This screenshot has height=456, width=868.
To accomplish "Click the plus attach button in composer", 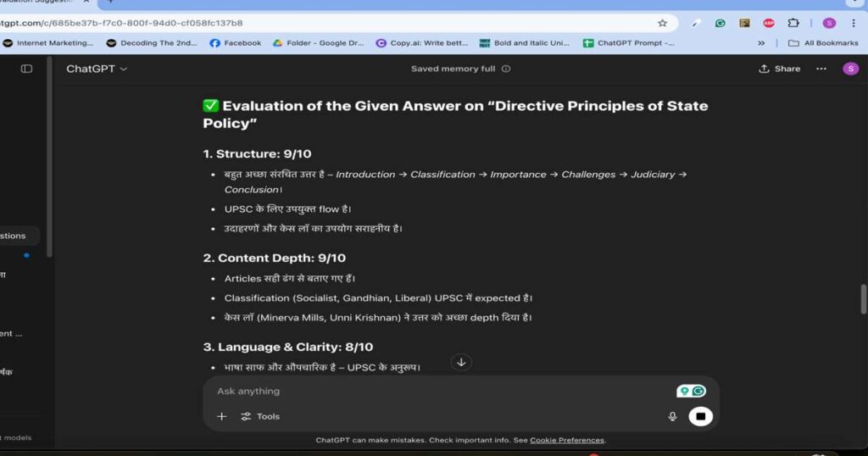I will pos(221,416).
